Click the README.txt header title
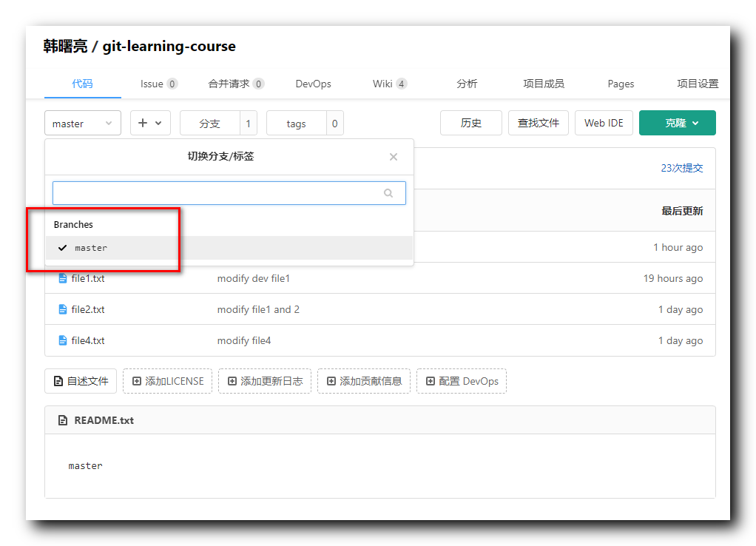This screenshot has height=546, width=756. [104, 420]
